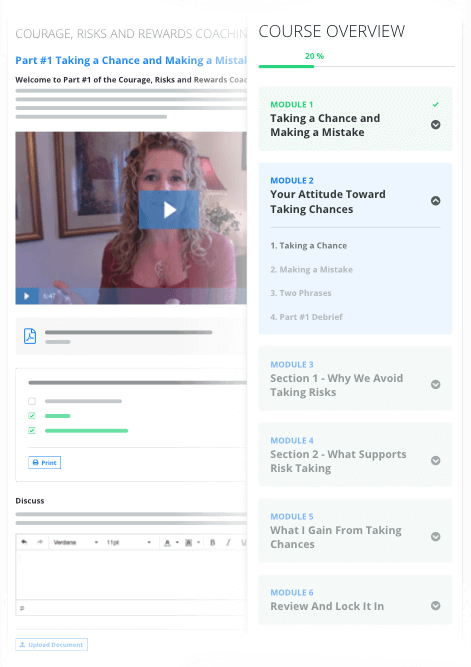Click the large video play button overlay
Image resolution: width=471 pixels, height=667 pixels.
point(169,210)
